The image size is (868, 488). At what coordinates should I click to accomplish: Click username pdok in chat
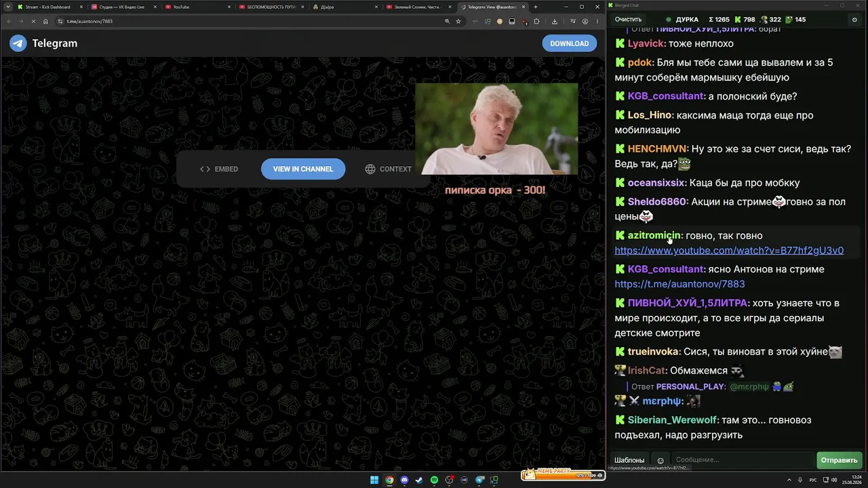641,62
